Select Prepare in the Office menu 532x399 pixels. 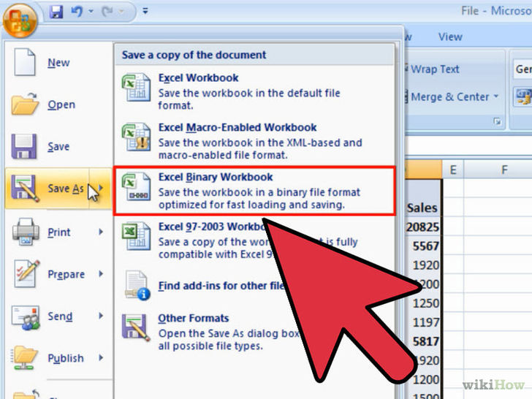(58, 274)
